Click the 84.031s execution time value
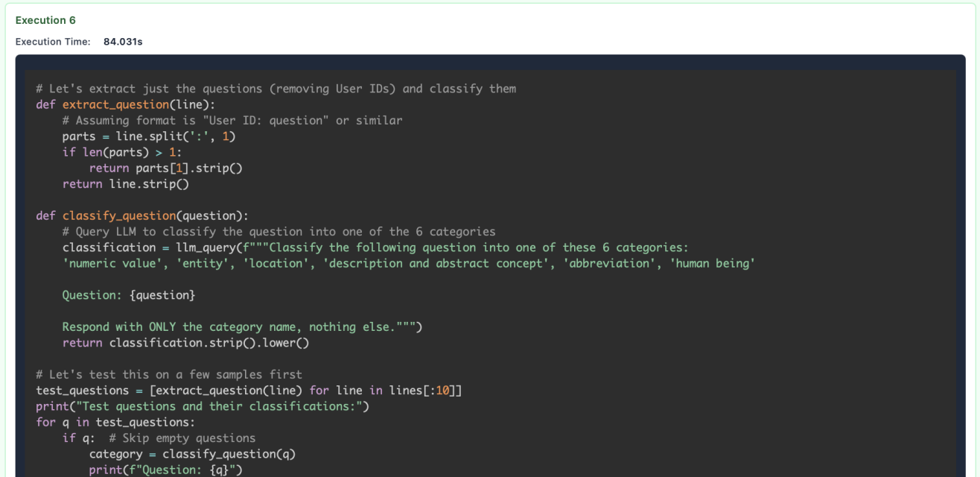The height and width of the screenshot is (477, 980). (123, 42)
